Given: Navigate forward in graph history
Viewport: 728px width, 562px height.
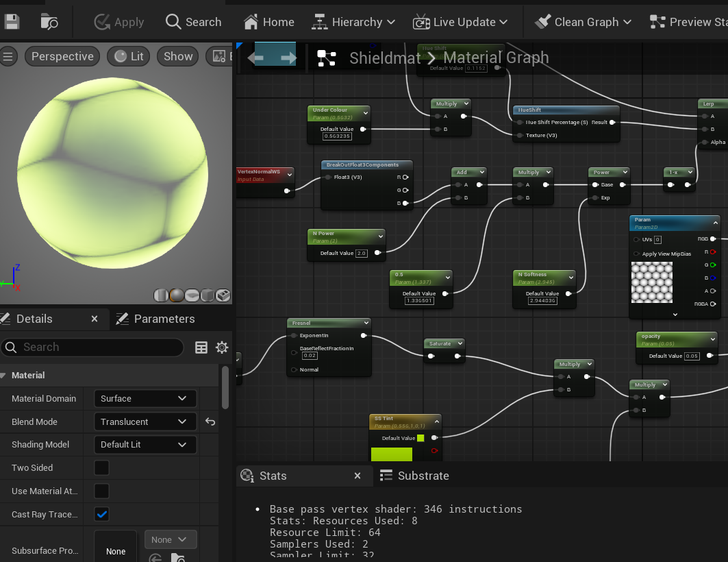Looking at the screenshot, I should (288, 58).
